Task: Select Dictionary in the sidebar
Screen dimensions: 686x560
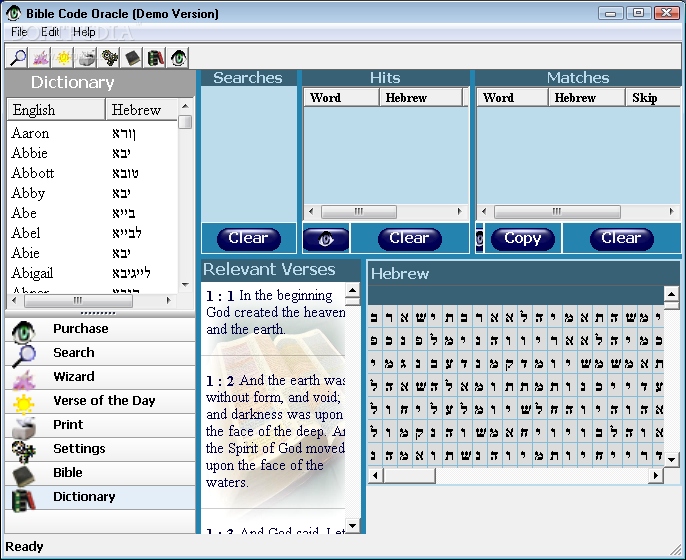Action: [100, 497]
